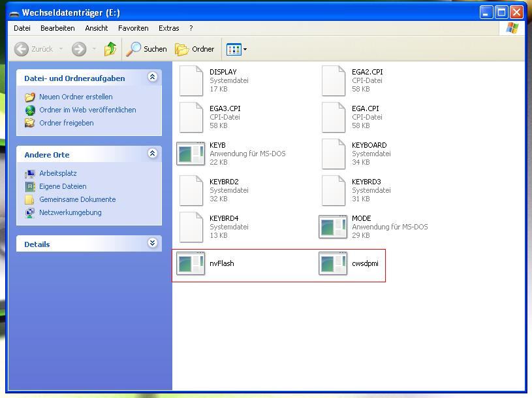The width and height of the screenshot is (532, 398).
Task: Click the view mode icon
Action: pyautogui.click(x=234, y=50)
